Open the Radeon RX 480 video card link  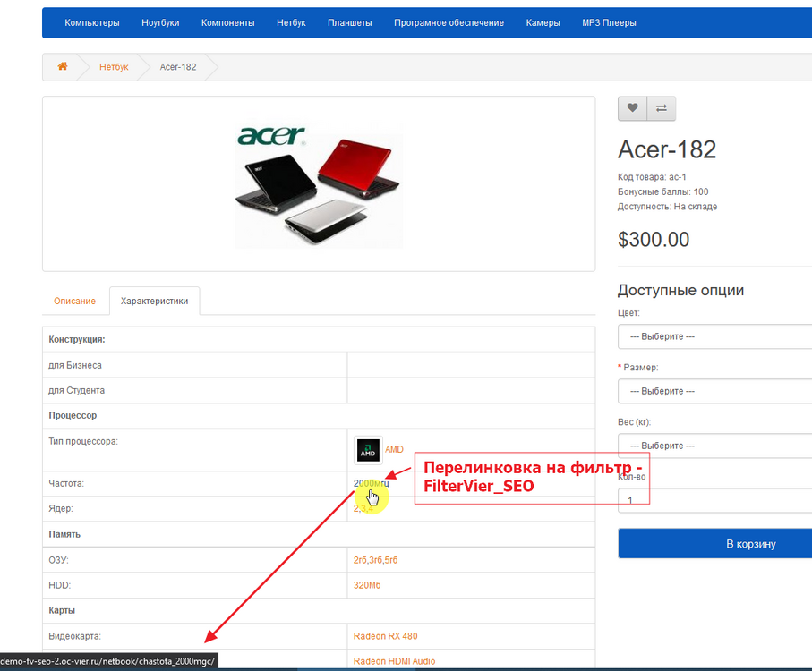point(385,635)
